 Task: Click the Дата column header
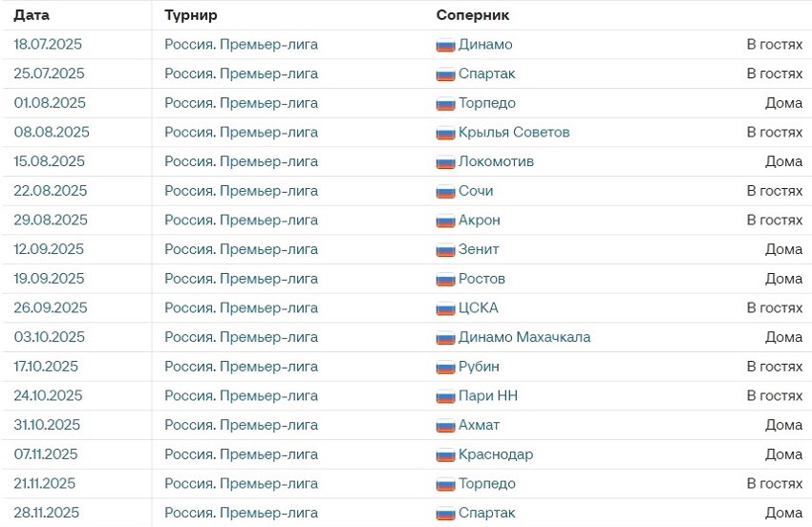click(32, 15)
